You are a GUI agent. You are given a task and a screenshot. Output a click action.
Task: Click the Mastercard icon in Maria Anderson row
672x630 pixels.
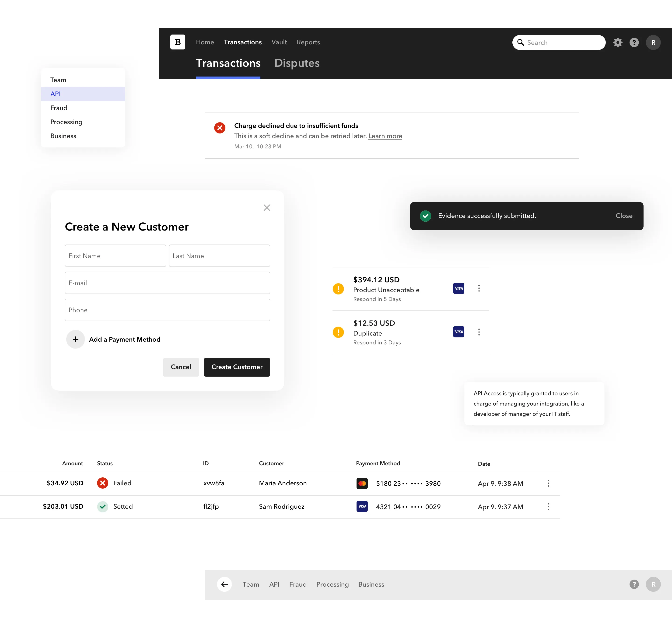[362, 483]
